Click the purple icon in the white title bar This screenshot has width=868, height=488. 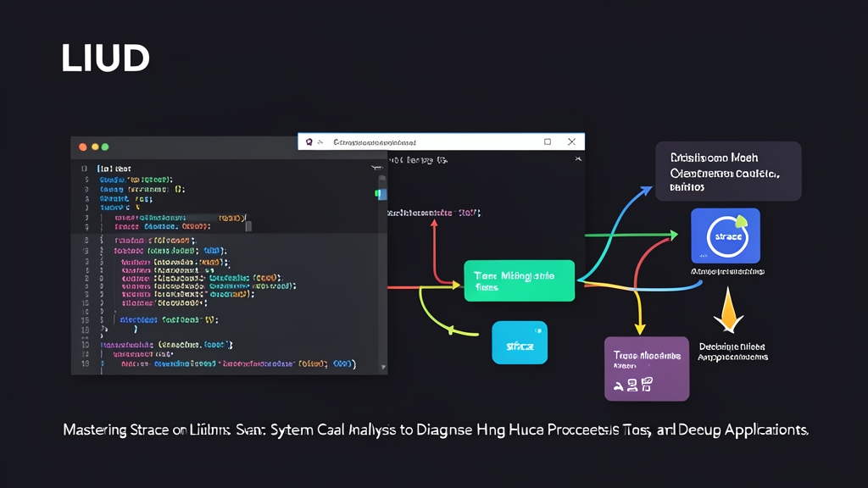(x=309, y=142)
